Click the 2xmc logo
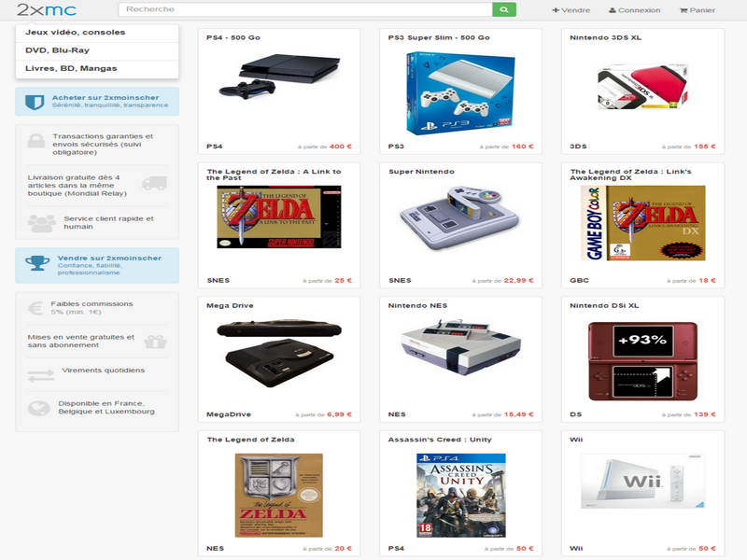The image size is (747, 560). tap(46, 9)
